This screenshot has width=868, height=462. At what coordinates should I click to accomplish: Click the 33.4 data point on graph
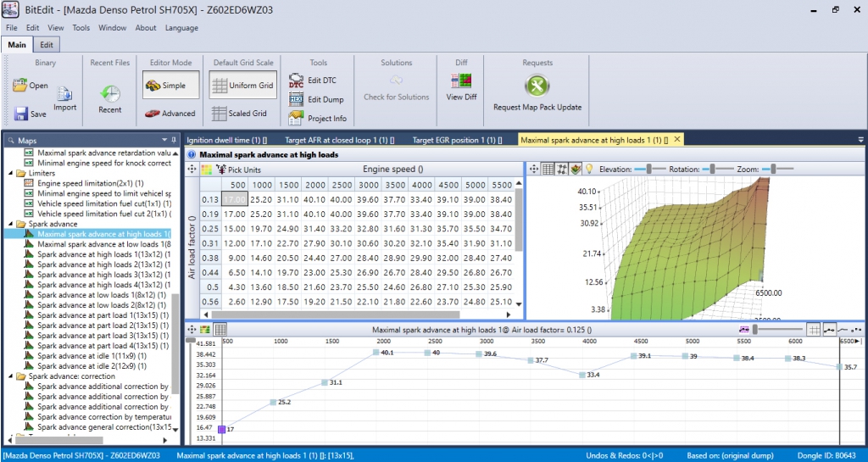(x=581, y=375)
